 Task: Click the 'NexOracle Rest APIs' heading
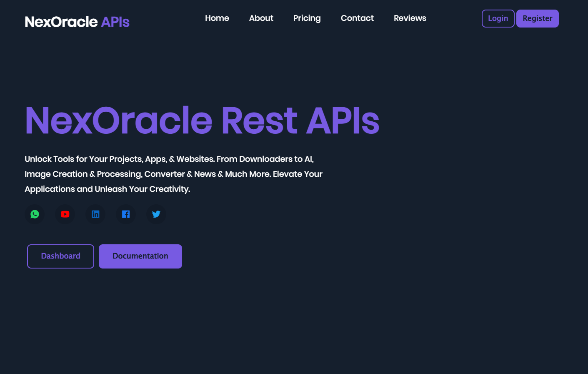202,120
